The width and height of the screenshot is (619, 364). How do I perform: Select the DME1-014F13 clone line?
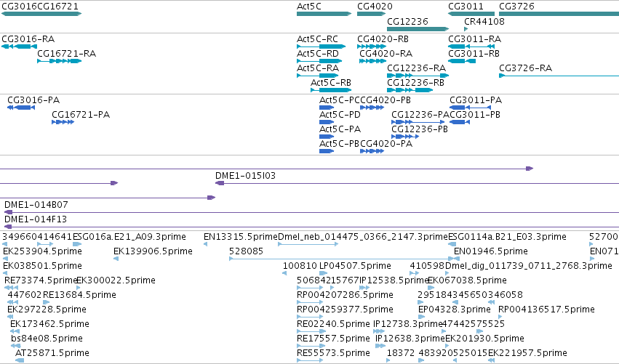pyautogui.click(x=311, y=227)
